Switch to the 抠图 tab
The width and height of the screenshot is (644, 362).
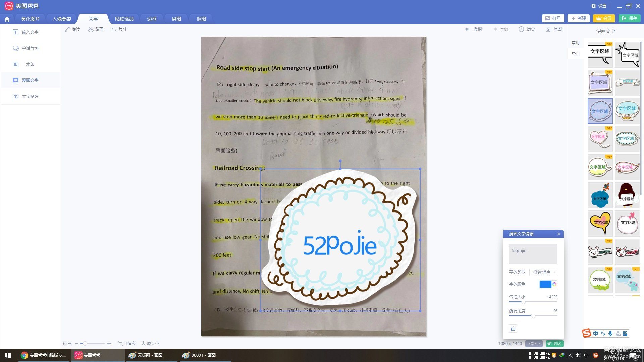pyautogui.click(x=201, y=19)
